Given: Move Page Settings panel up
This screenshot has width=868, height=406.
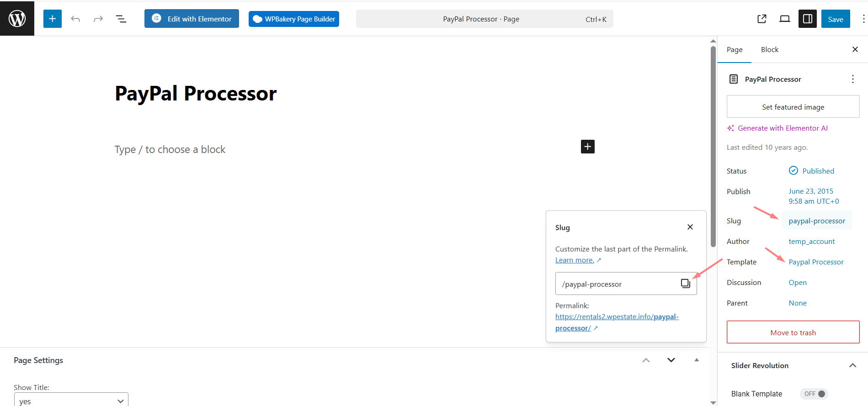Looking at the screenshot, I should click(x=646, y=360).
